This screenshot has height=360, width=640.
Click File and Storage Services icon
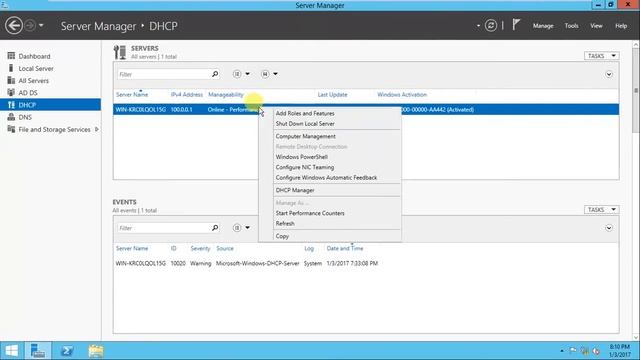[11, 129]
